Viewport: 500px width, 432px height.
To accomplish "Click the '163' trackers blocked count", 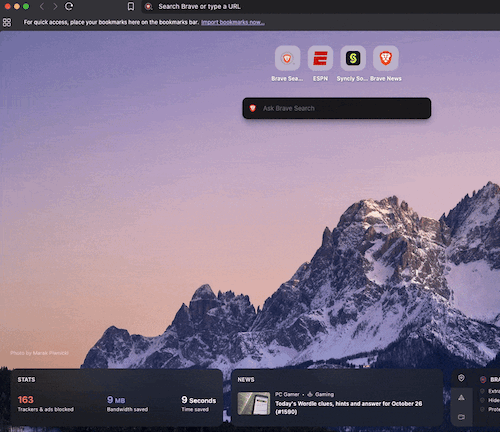I will [26, 399].
